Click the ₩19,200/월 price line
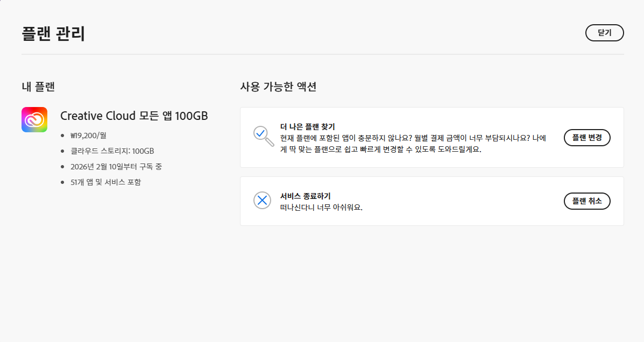 88,136
